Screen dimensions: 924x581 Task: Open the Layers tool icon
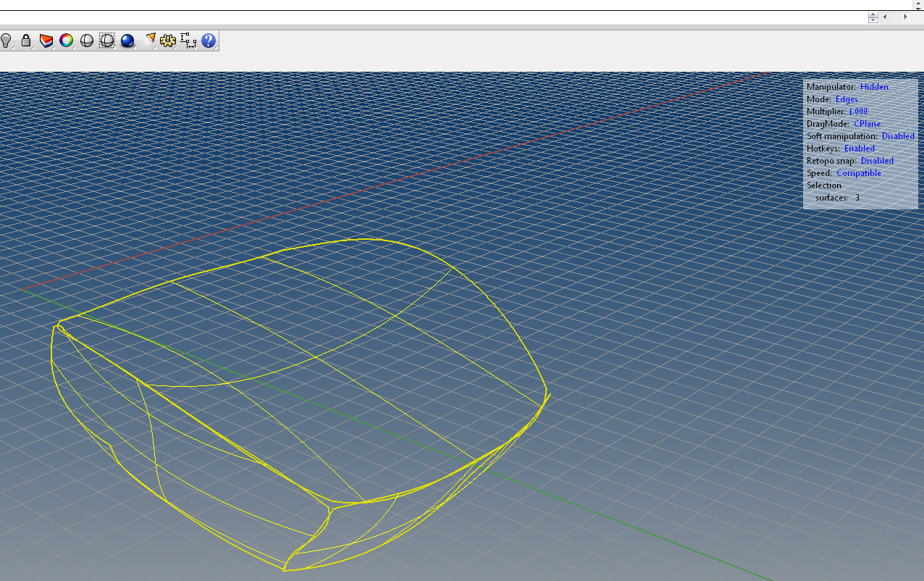(46, 41)
